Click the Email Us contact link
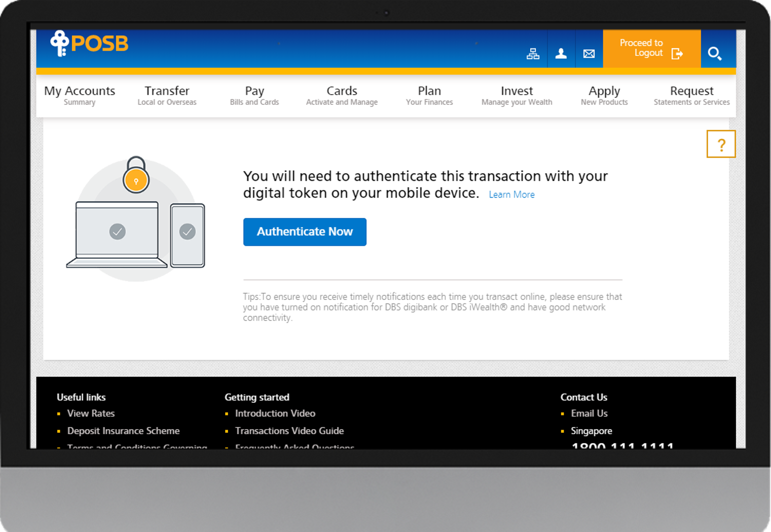 (x=589, y=413)
